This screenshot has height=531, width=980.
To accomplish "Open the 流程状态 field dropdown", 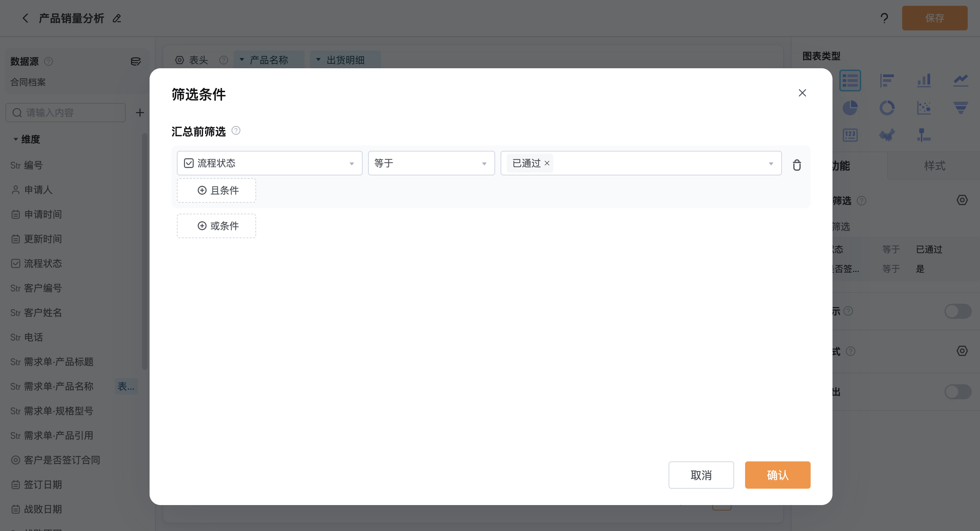I will click(269, 163).
